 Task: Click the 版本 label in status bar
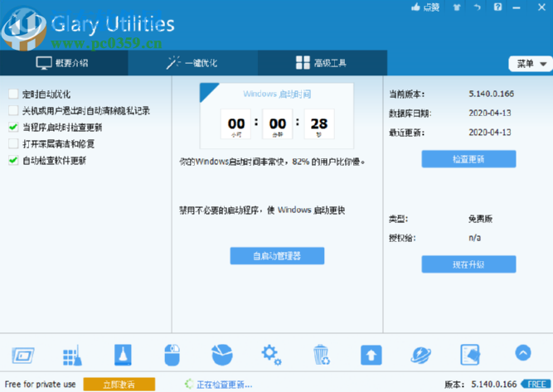454,385
